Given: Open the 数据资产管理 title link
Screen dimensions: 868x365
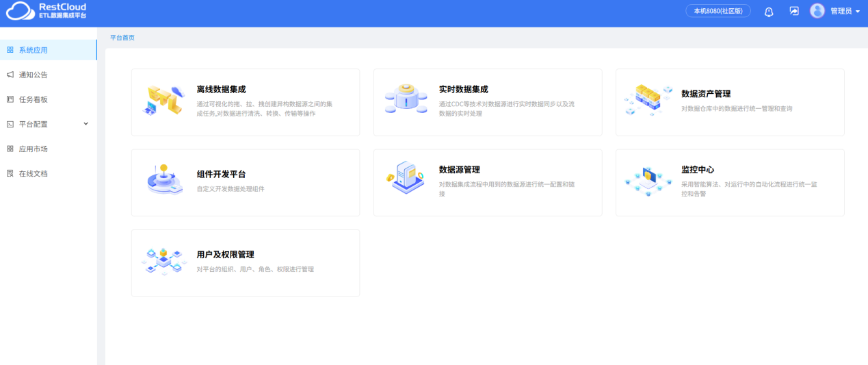Looking at the screenshot, I should coord(706,94).
